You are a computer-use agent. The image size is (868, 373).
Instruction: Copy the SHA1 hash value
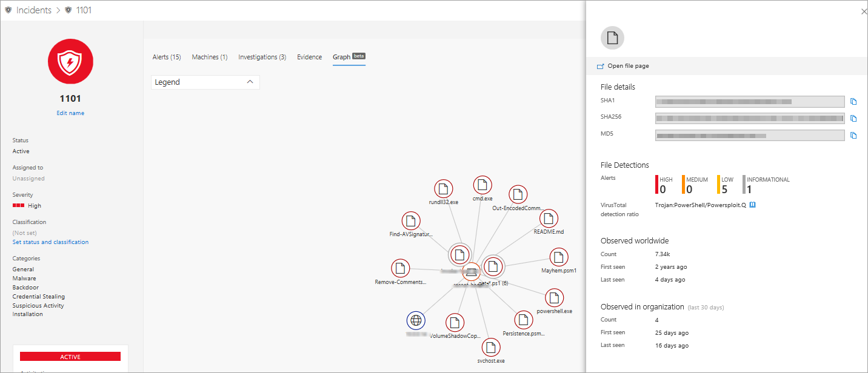pos(853,102)
